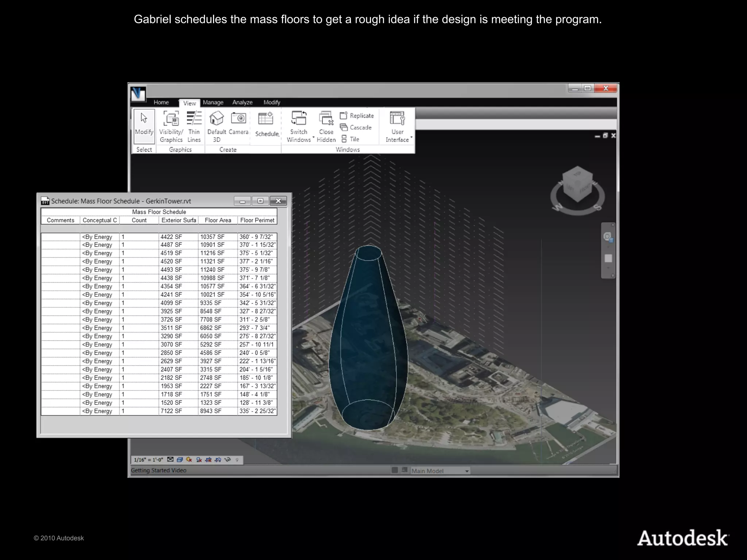Viewport: 747px width, 560px height.
Task: Click Close Hidden windows
Action: (326, 127)
